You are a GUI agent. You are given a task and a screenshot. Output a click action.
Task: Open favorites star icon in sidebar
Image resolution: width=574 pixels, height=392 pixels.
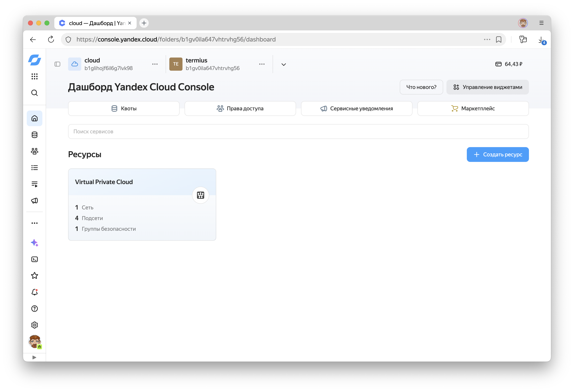click(x=35, y=276)
